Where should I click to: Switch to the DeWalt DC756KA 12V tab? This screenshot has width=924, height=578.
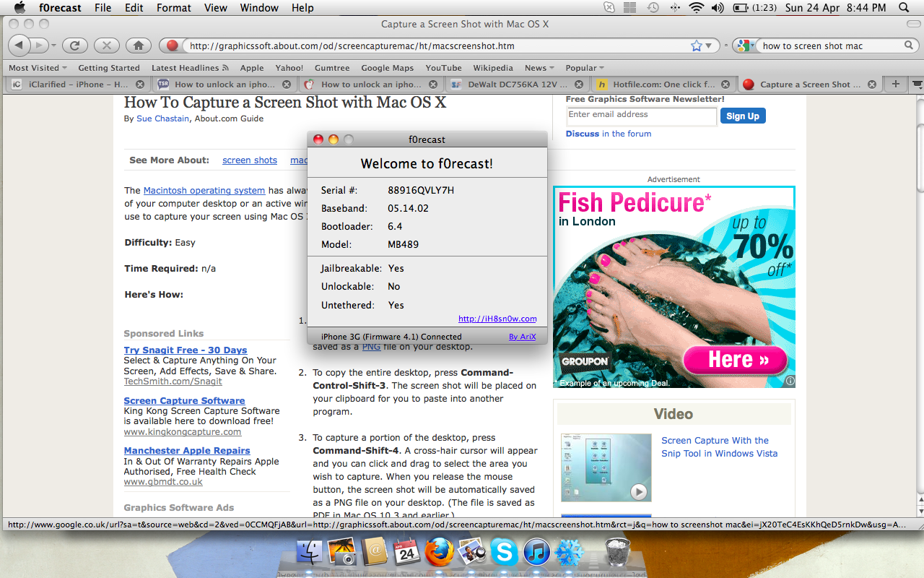tap(516, 85)
